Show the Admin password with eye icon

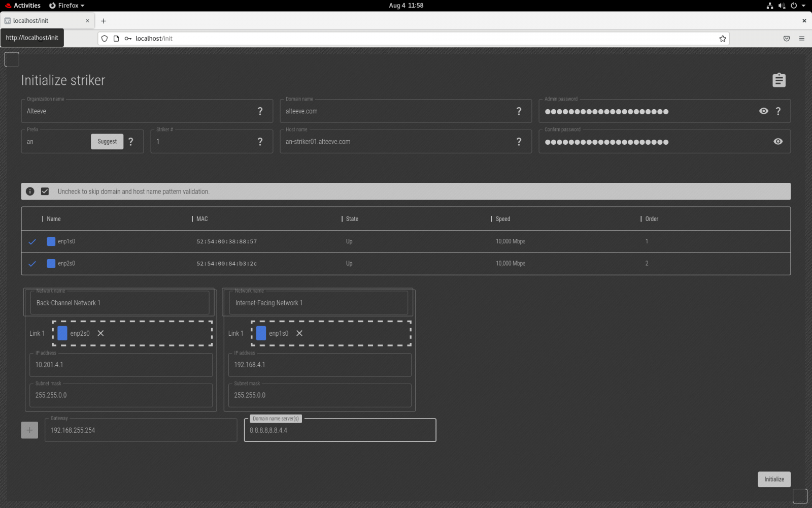pos(763,111)
